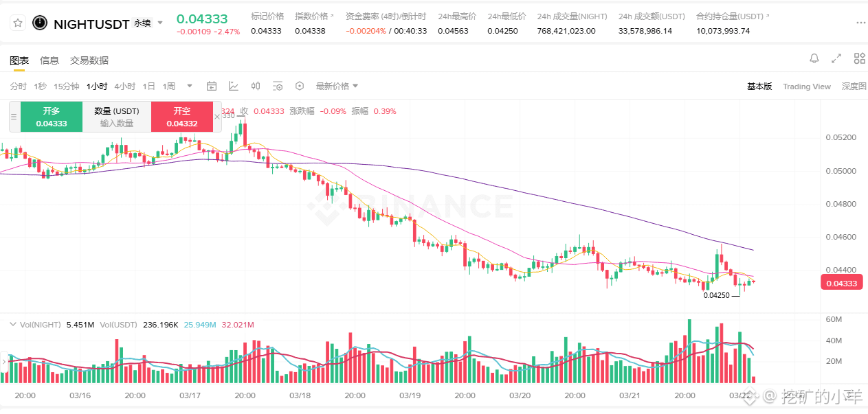Switch to the 交易数据 tab
The height and width of the screenshot is (414, 868).
click(x=89, y=60)
